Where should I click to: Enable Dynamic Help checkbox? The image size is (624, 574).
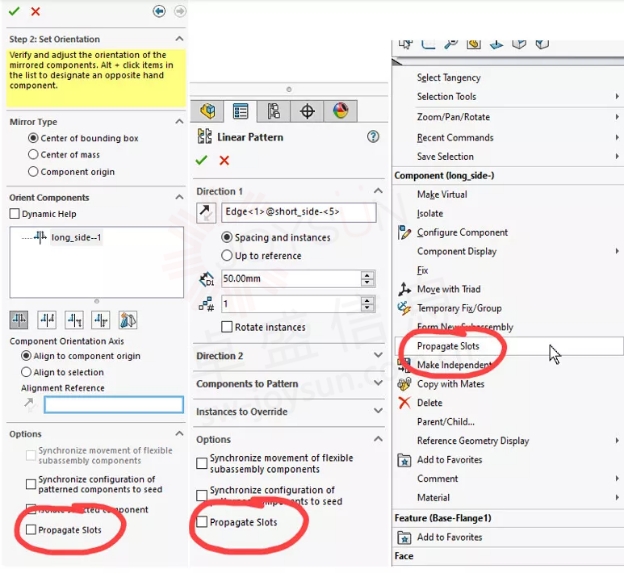pos(14,214)
